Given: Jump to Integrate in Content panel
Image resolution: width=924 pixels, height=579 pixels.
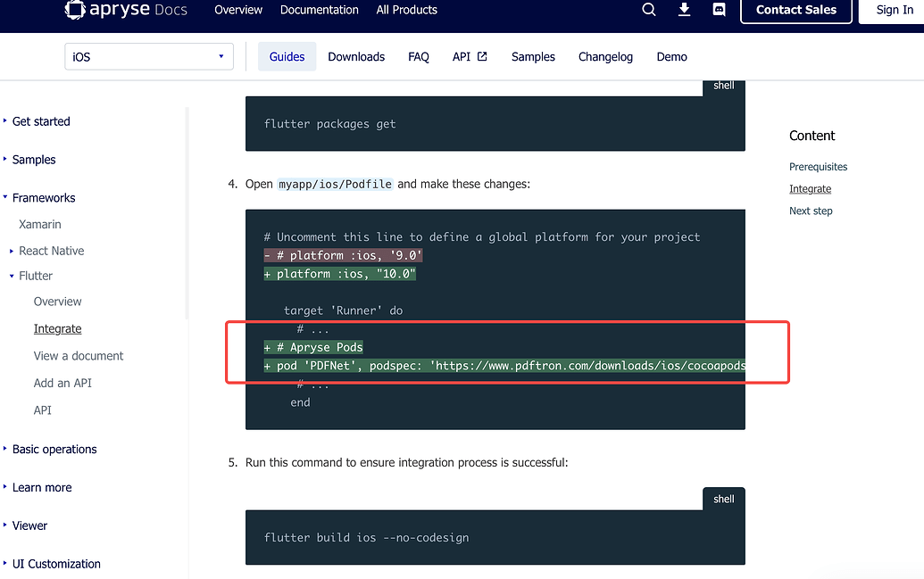Looking at the screenshot, I should pos(811,188).
